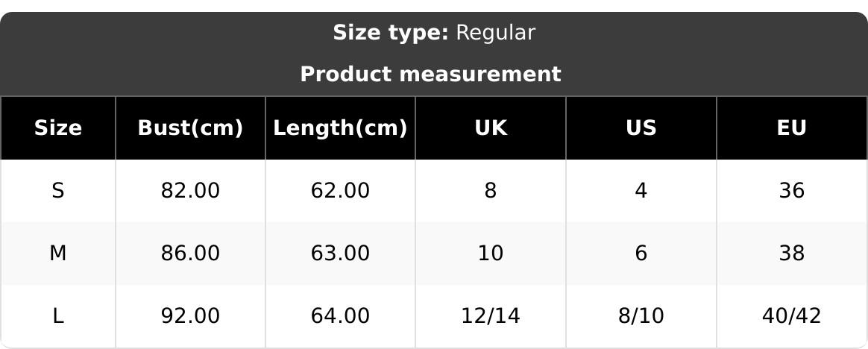Click the EU size 40/42 cell
This screenshot has width=868, height=349.
point(791,316)
